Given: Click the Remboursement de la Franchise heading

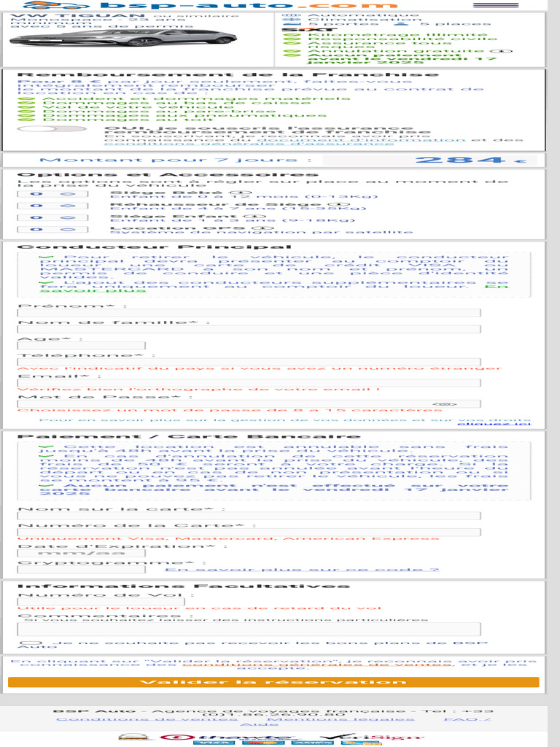Looking at the screenshot, I should pyautogui.click(x=227, y=75).
